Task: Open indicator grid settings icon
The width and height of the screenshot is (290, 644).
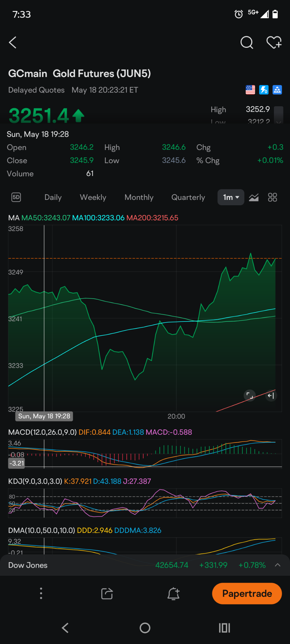Action: [x=272, y=197]
